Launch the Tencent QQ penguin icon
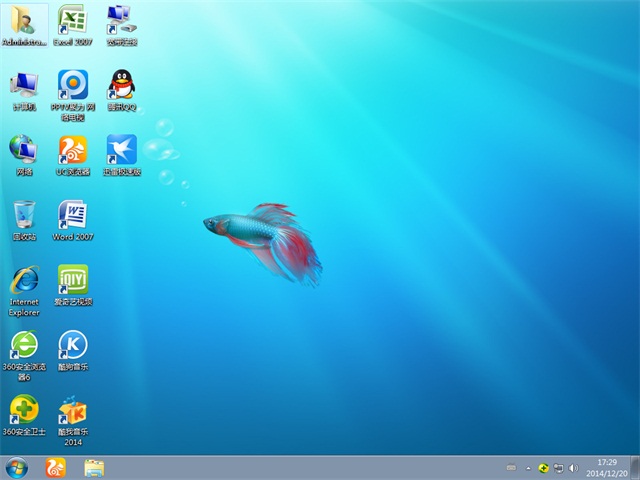640x480 pixels. pos(122,91)
